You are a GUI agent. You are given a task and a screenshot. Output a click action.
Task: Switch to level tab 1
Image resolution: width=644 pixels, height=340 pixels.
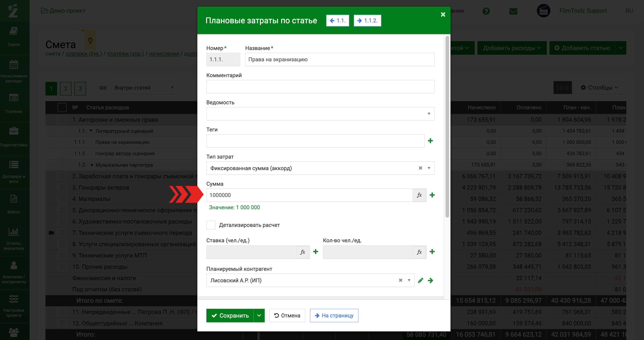coord(51,89)
